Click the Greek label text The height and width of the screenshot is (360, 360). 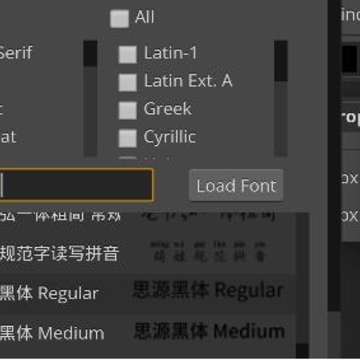pyautogui.click(x=168, y=109)
